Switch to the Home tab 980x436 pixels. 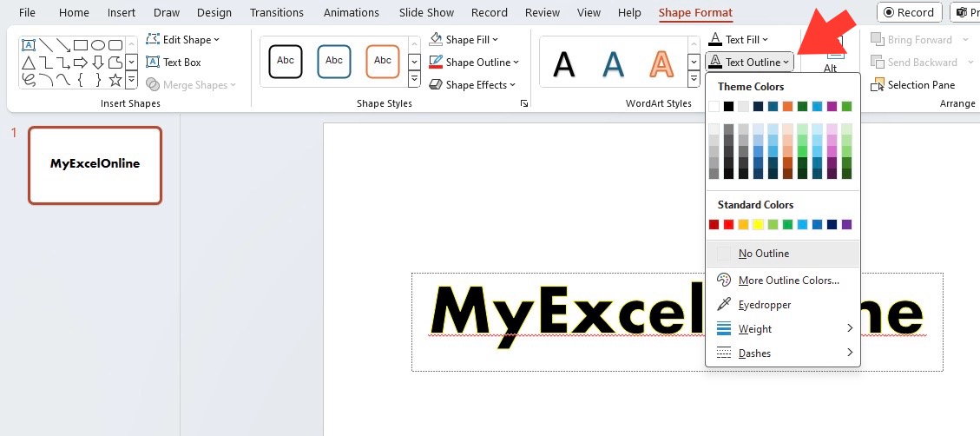(75, 12)
